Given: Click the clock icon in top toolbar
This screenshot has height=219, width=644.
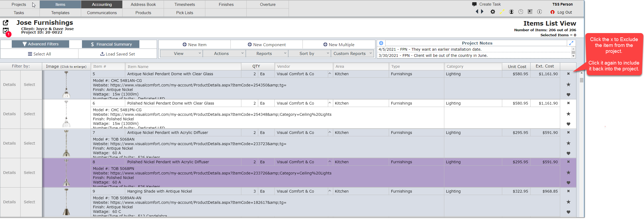Looking at the screenshot, I should pos(521,12).
